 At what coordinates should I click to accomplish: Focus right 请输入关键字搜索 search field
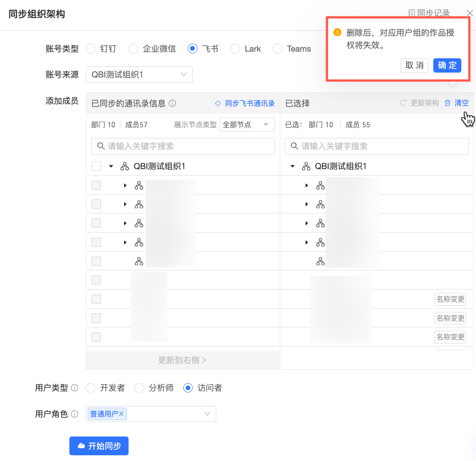377,146
